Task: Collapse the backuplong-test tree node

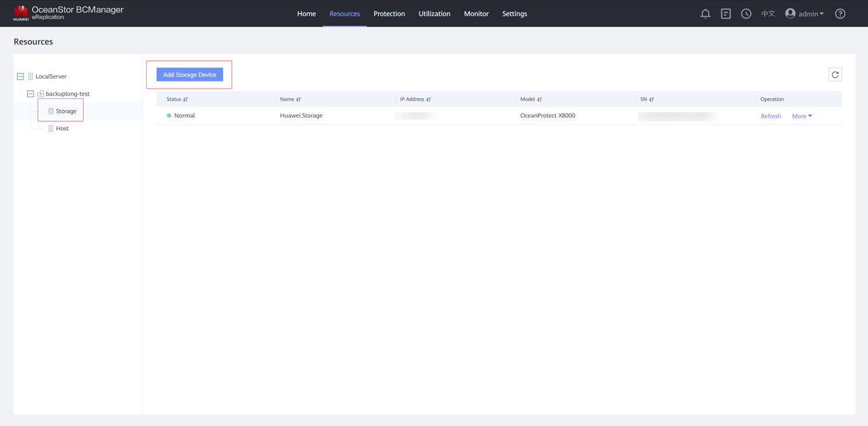Action: click(30, 94)
